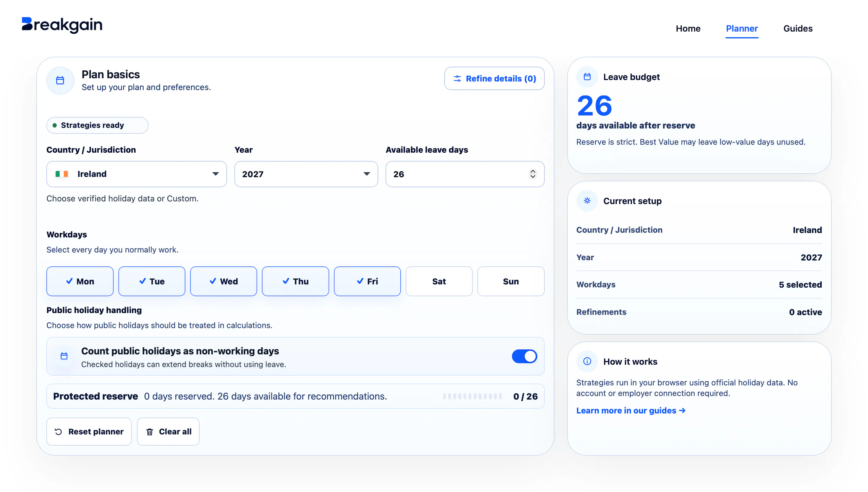The width and height of the screenshot is (868, 492).
Task: Enable Sunday as a workday
Action: (511, 281)
